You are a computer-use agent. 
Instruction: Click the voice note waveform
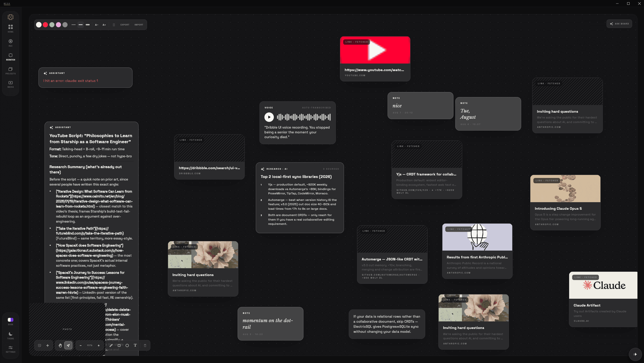pos(304,117)
